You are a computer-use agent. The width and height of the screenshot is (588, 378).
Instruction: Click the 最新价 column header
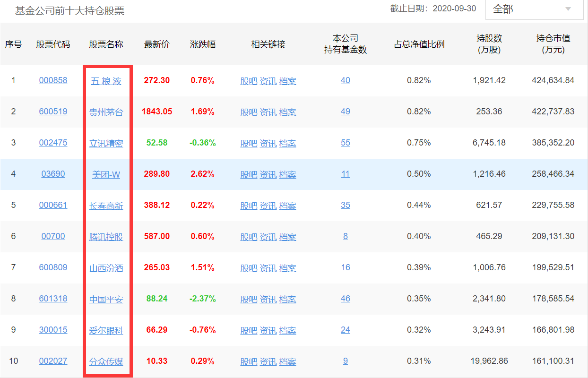(157, 44)
